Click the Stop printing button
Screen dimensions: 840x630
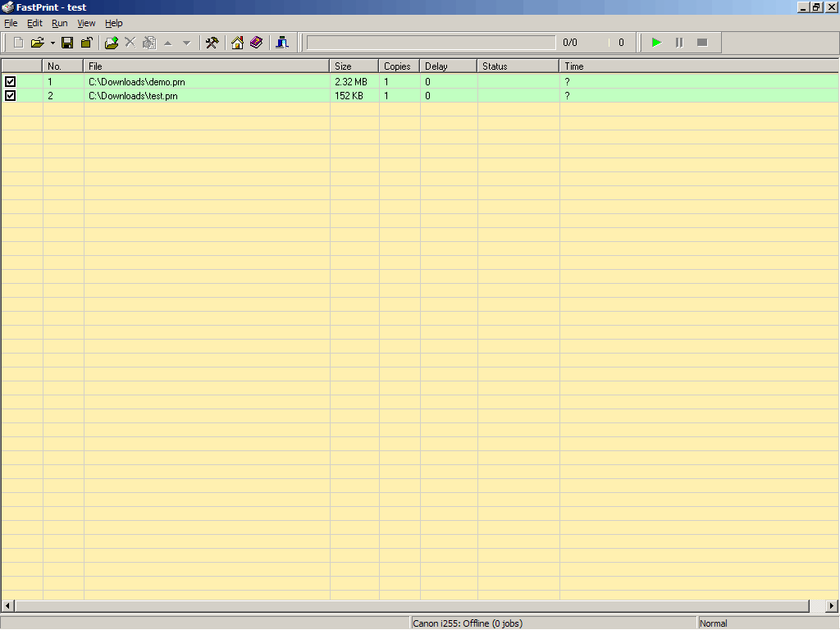pyautogui.click(x=702, y=43)
